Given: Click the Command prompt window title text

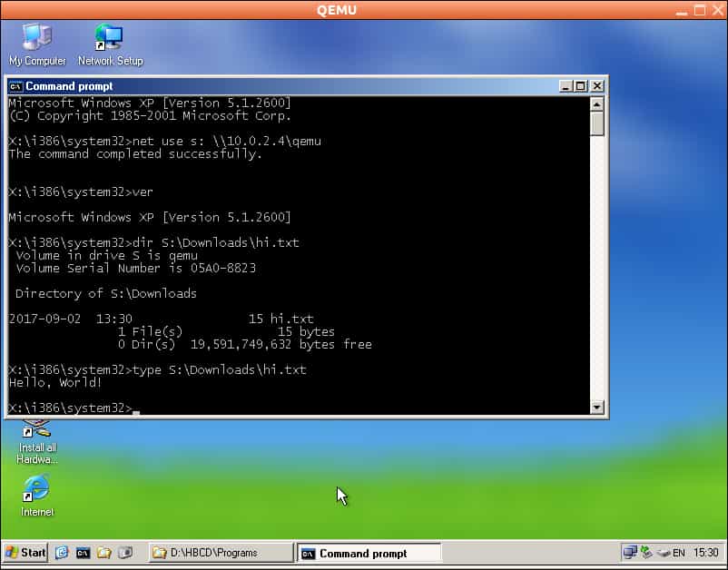Looking at the screenshot, I should (x=69, y=86).
